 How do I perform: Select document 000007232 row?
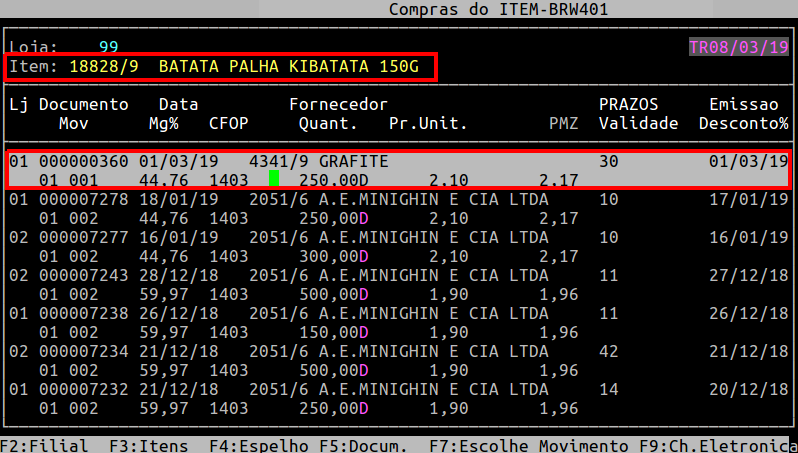83,389
